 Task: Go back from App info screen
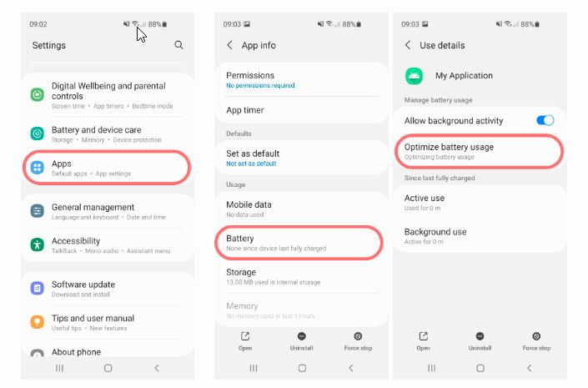tap(229, 45)
